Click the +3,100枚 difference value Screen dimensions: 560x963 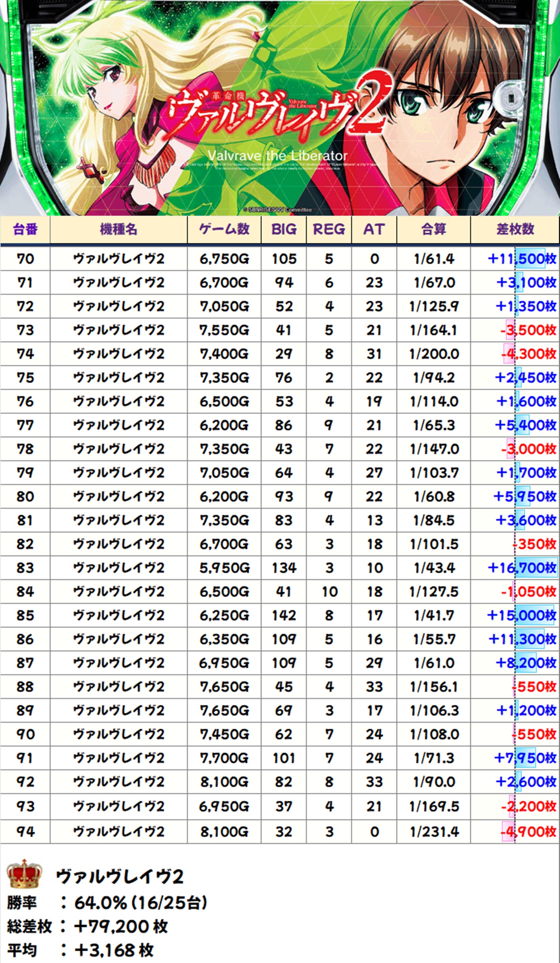coord(526,283)
